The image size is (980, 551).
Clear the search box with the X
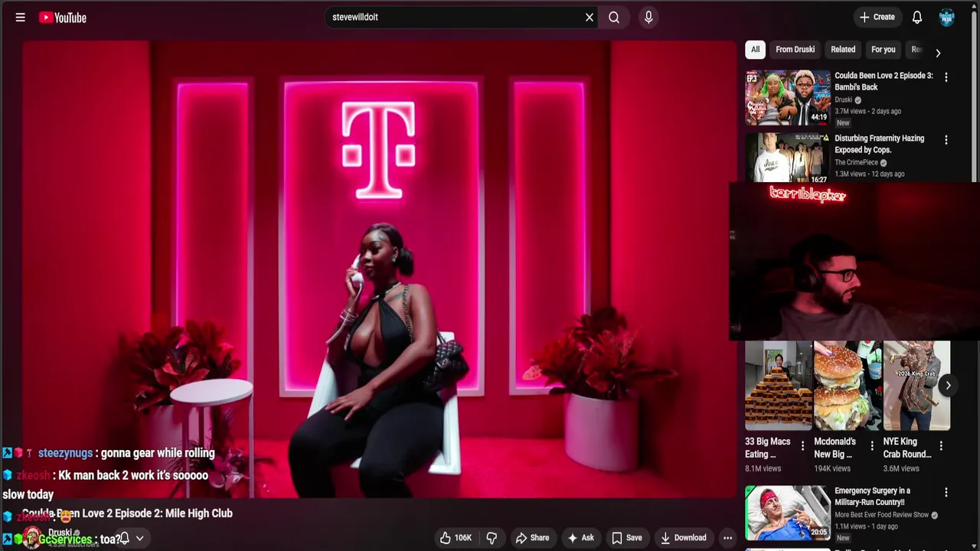coord(590,17)
